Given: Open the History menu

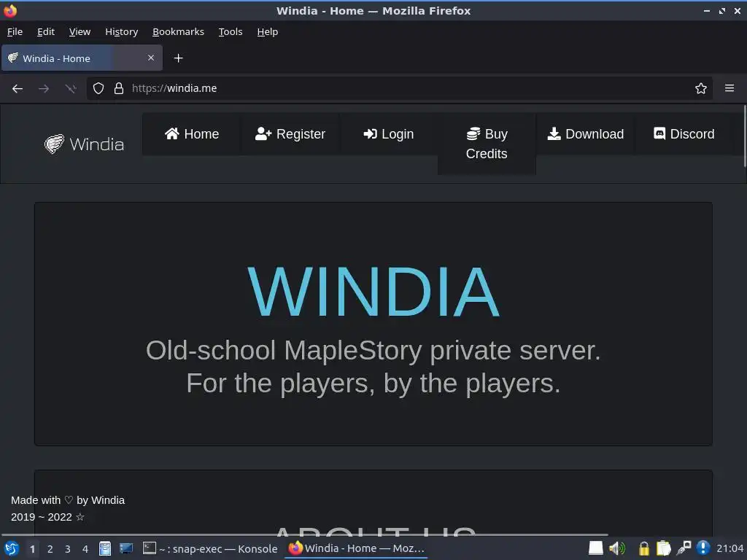Looking at the screenshot, I should coord(122,32).
